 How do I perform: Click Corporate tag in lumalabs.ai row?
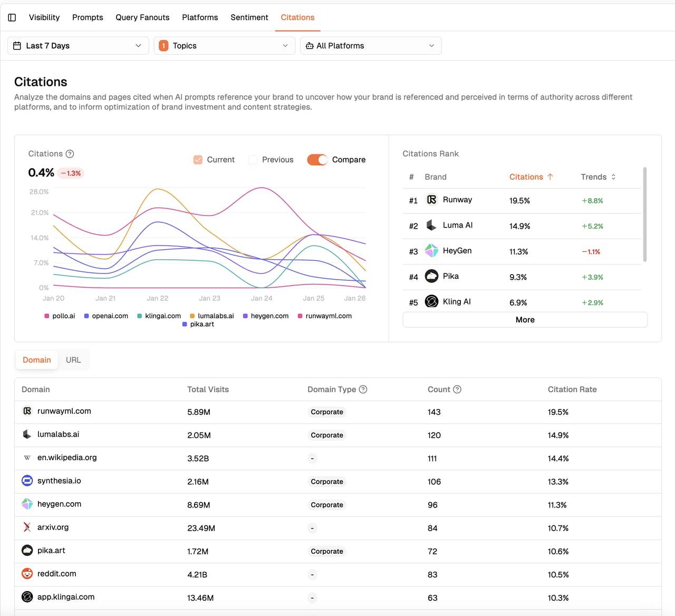[327, 435]
